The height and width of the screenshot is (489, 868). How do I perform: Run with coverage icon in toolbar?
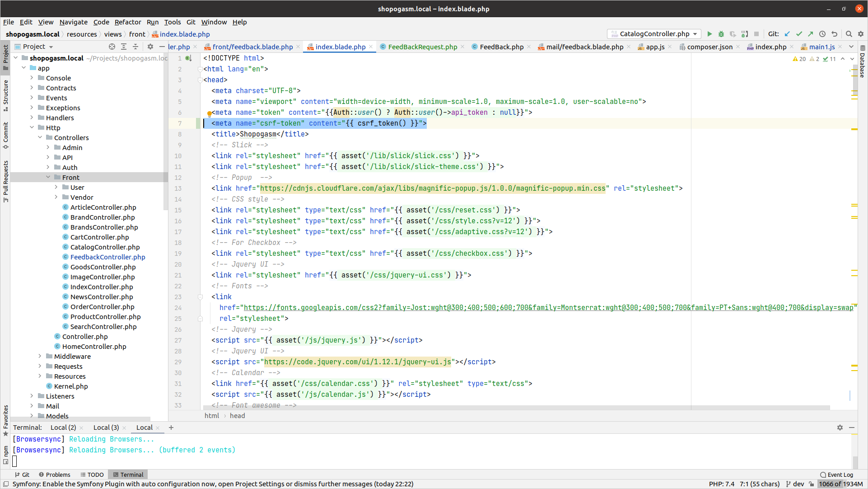point(733,34)
